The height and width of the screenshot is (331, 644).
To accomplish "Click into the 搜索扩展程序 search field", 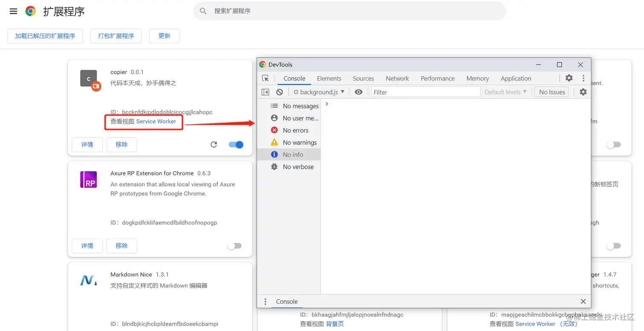I will click(349, 11).
